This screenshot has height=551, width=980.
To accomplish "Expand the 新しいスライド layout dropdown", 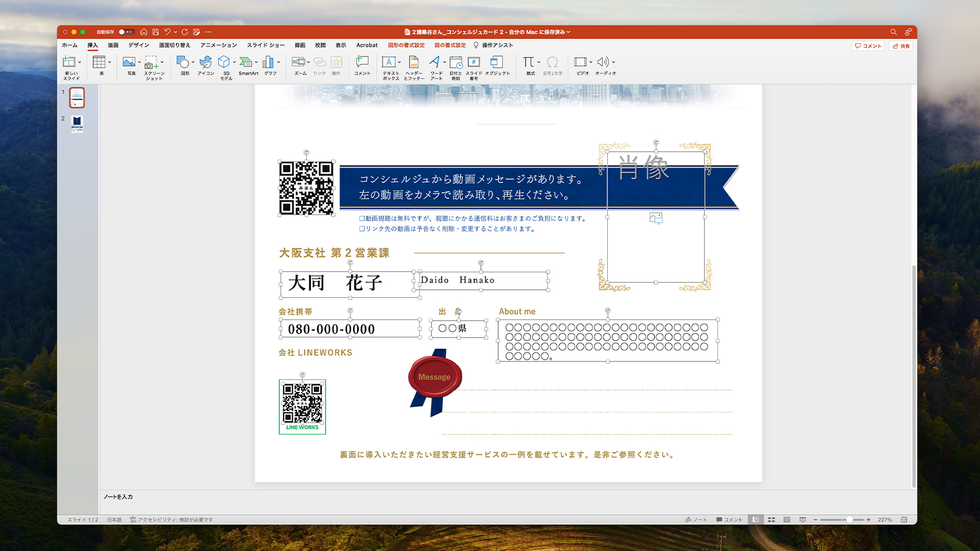I will [x=80, y=62].
